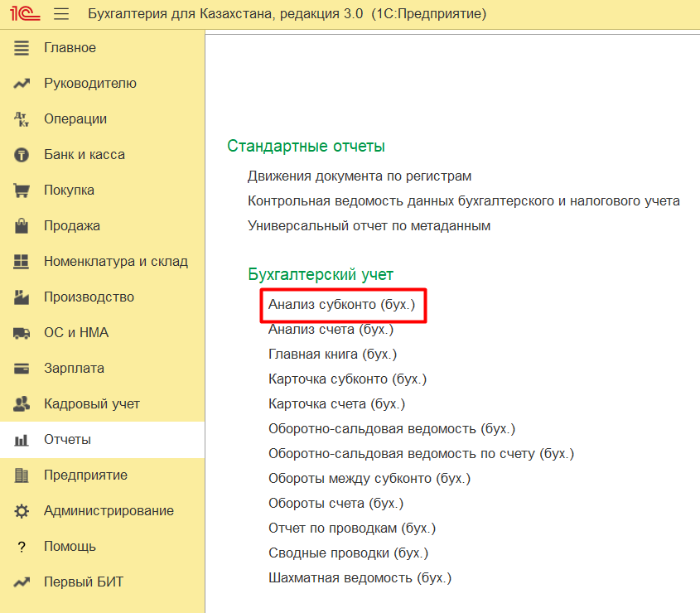Viewport: 700px width, 613px height.
Task: Open the hamburger menu in title bar
Action: [61, 14]
